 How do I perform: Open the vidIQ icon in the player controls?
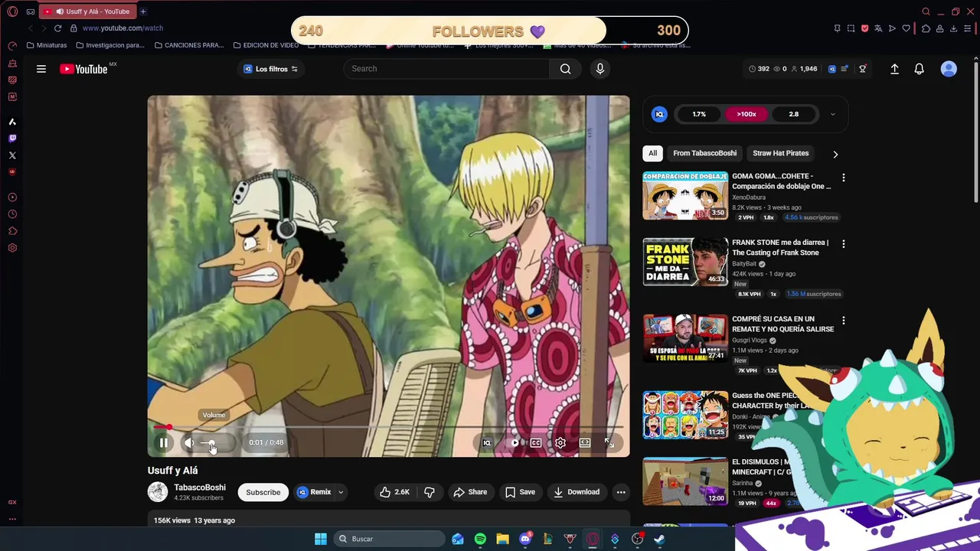click(x=486, y=442)
